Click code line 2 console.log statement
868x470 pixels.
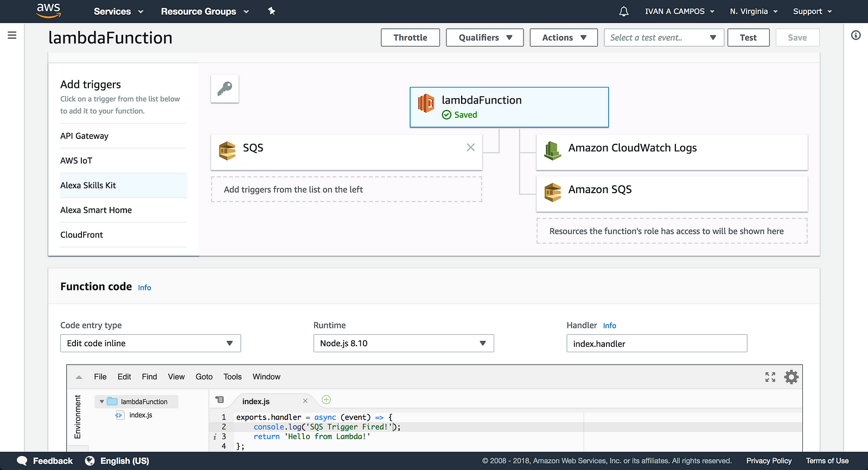click(327, 427)
